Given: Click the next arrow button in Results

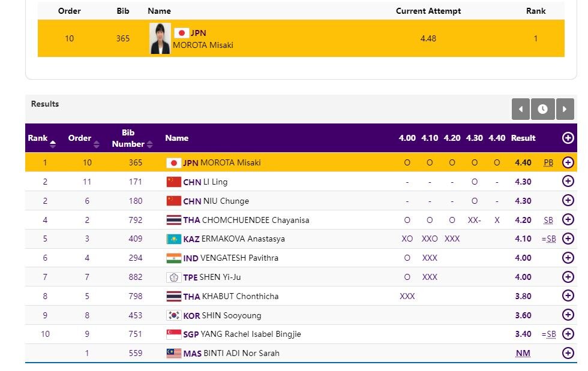Looking at the screenshot, I should point(565,109).
